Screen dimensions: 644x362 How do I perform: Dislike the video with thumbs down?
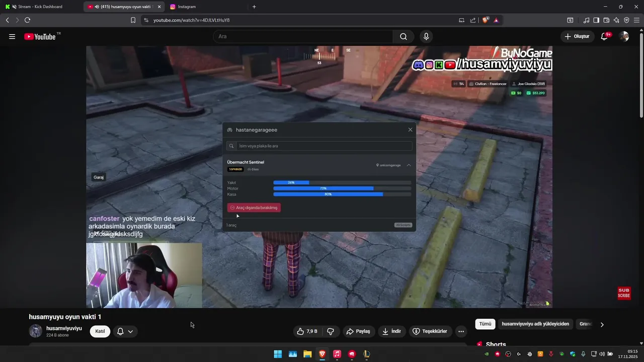[x=331, y=331]
